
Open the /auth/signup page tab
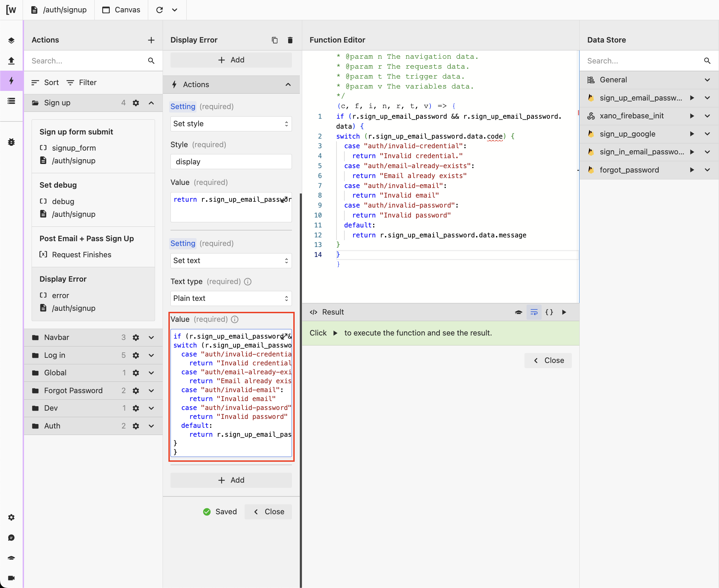click(x=59, y=10)
